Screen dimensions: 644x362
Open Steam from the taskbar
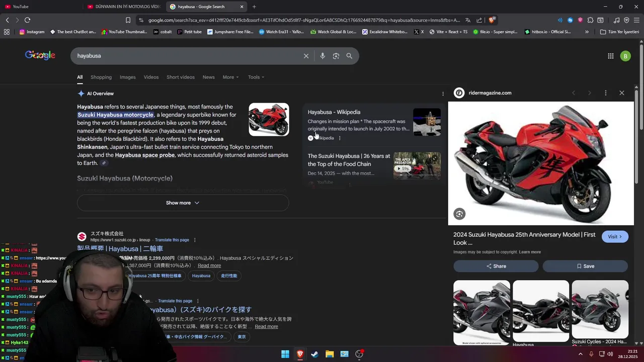(314, 354)
